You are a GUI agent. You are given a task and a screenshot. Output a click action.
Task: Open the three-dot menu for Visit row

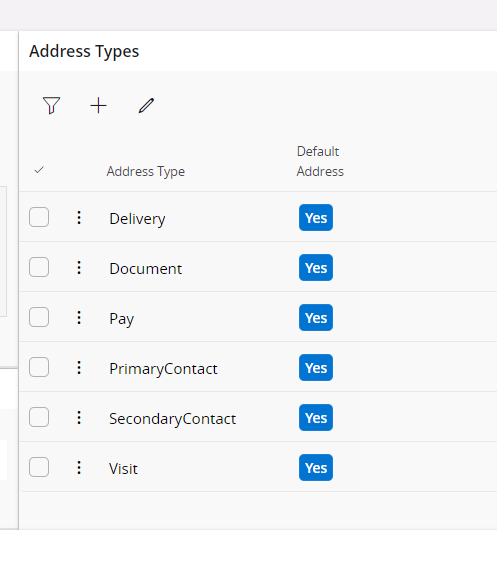click(79, 468)
